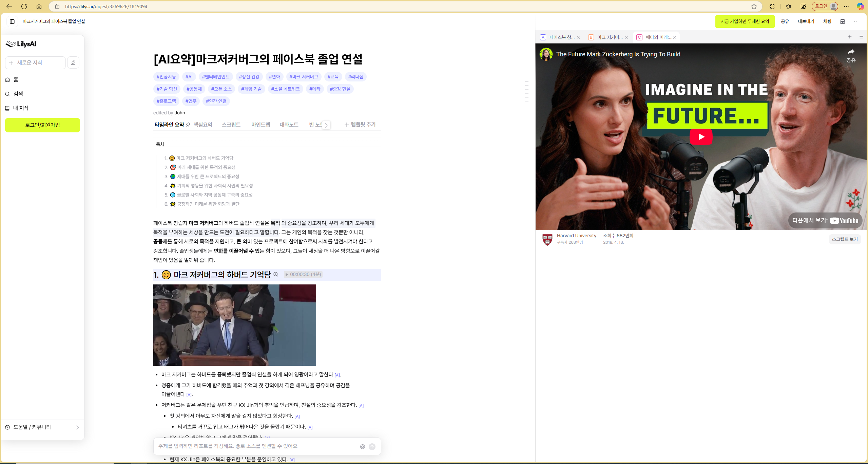Expand 도움말 / 커뮤니티 menu
This screenshot has height=464, width=868.
[x=42, y=427]
